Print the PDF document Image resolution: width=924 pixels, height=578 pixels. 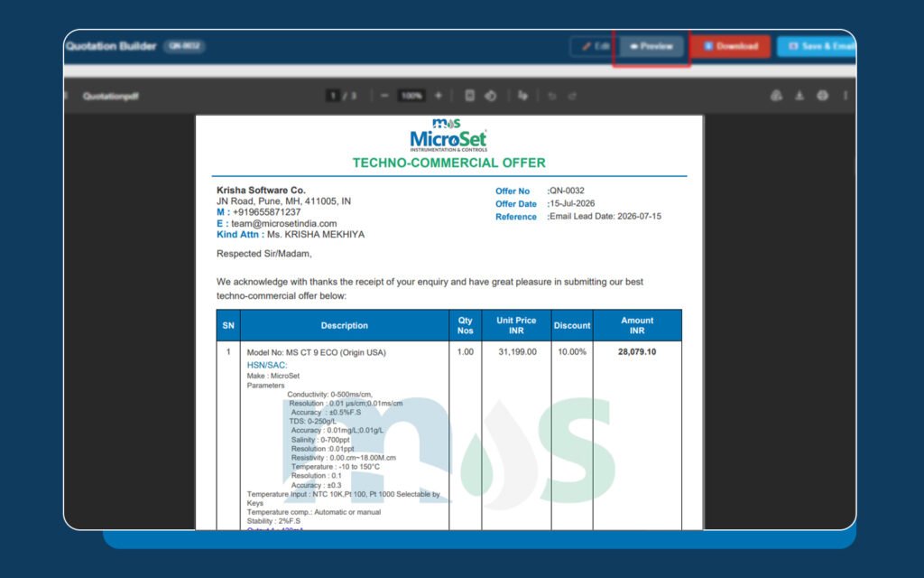(822, 96)
